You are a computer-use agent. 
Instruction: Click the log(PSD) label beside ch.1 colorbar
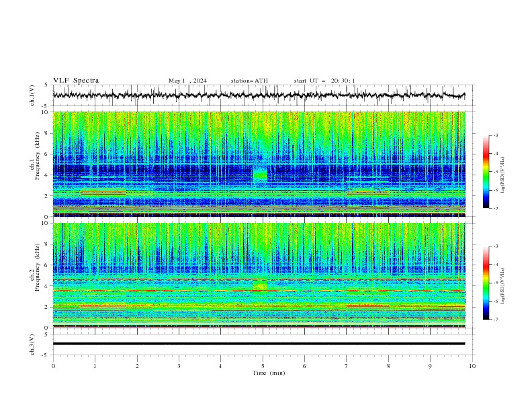[x=502, y=175]
